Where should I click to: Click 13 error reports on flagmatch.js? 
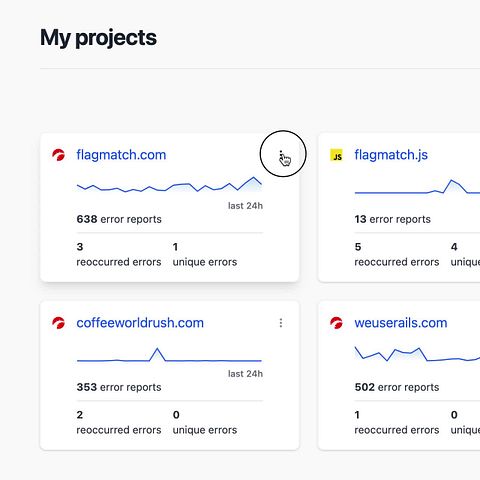(392, 219)
